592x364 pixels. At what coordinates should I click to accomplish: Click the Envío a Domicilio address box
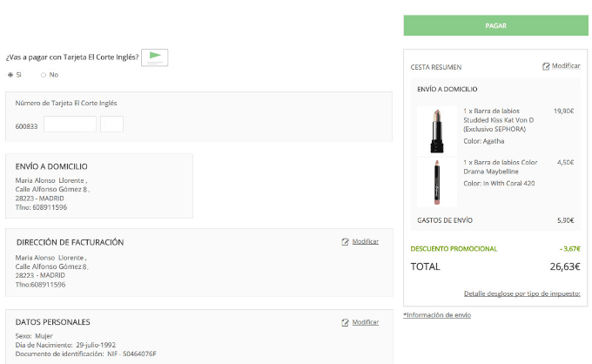(99, 185)
